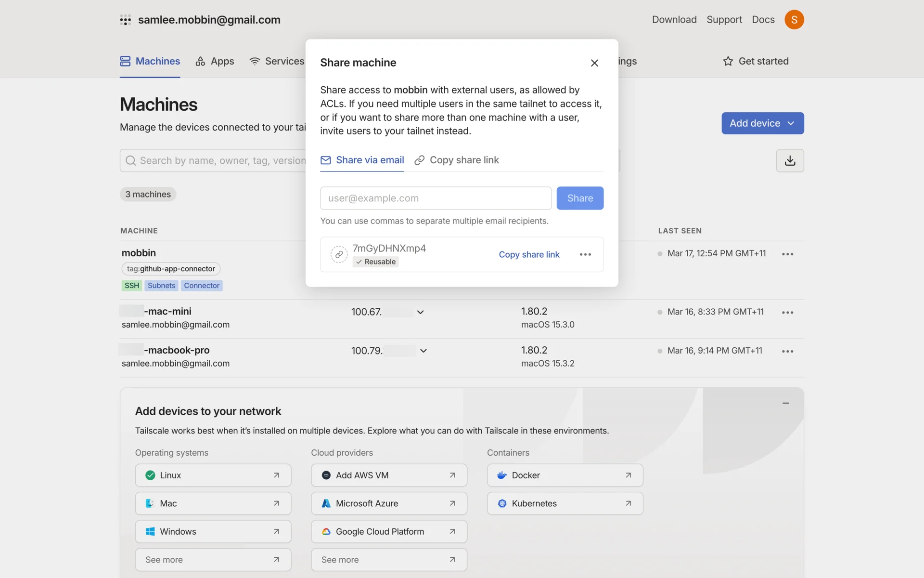Open options menu for mac-mini machine row
The width and height of the screenshot is (924, 578).
pos(787,313)
